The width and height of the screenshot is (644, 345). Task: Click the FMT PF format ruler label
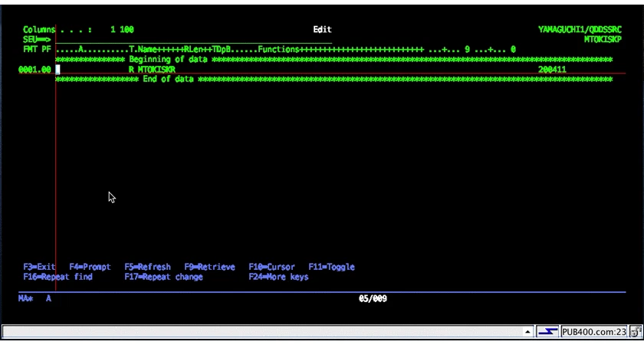point(37,49)
